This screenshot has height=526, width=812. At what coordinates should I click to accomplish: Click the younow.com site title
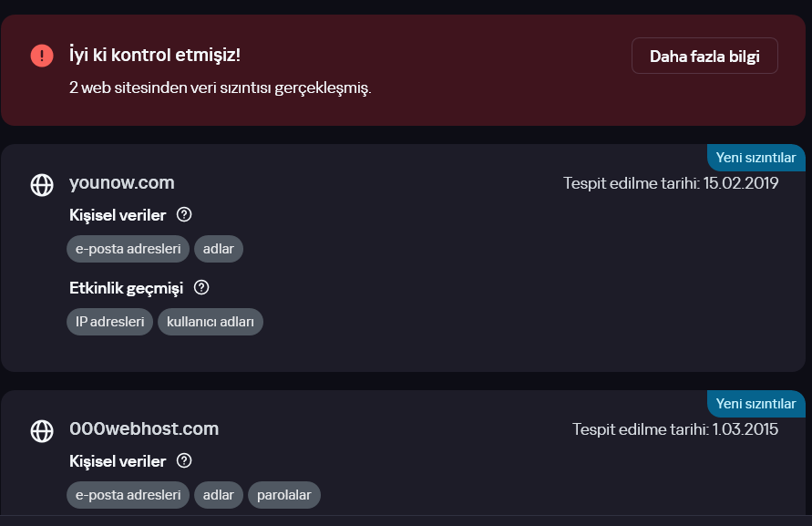(x=122, y=183)
